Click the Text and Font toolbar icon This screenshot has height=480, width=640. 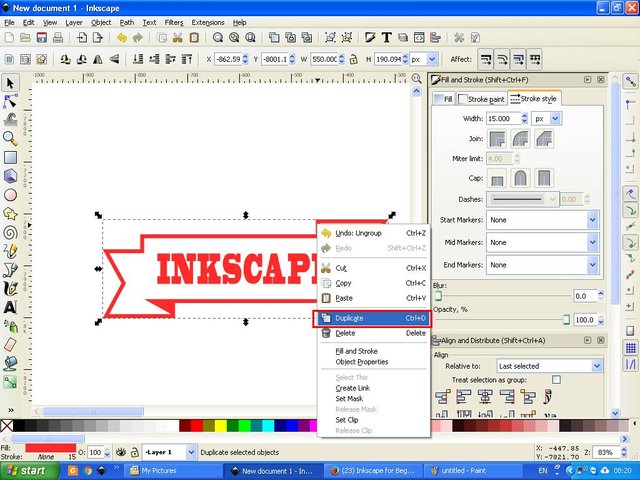pyautogui.click(x=387, y=38)
